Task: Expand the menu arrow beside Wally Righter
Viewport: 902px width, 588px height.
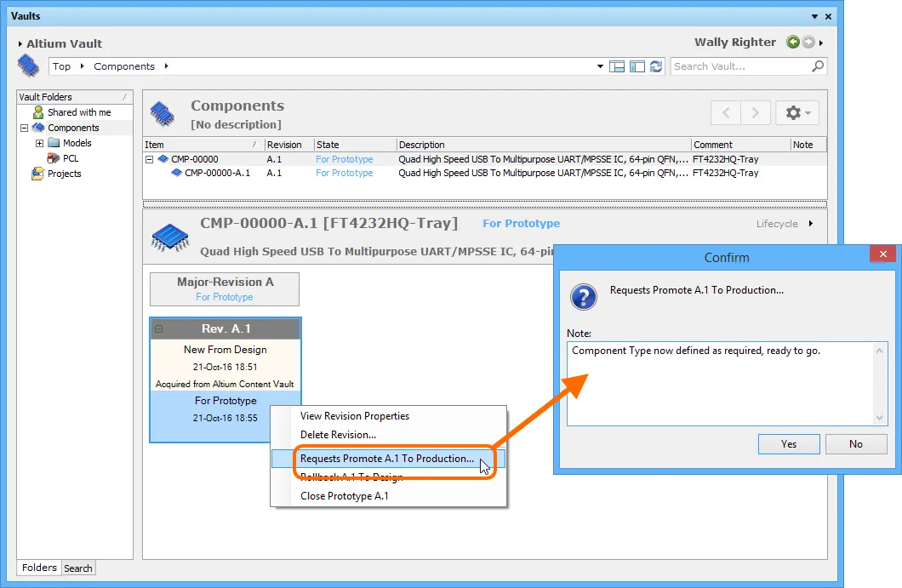Action: pyautogui.click(x=821, y=43)
